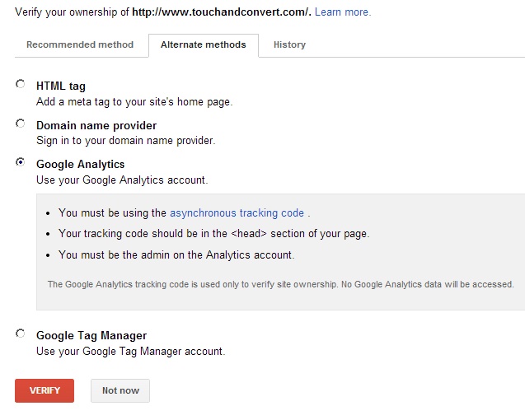Click the Google Tag Manager heading label
Image resolution: width=525 pixels, height=420 pixels.
click(x=91, y=335)
